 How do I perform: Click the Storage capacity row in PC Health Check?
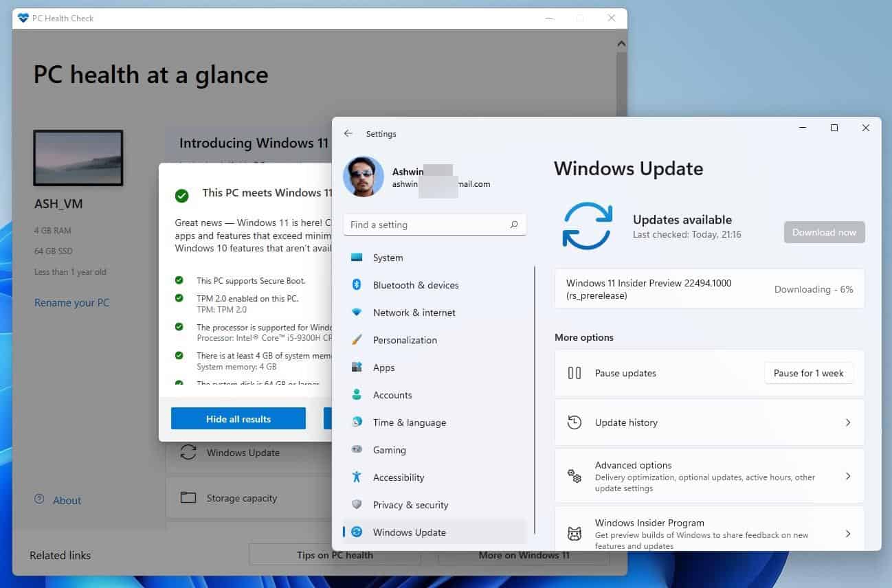[x=249, y=497]
